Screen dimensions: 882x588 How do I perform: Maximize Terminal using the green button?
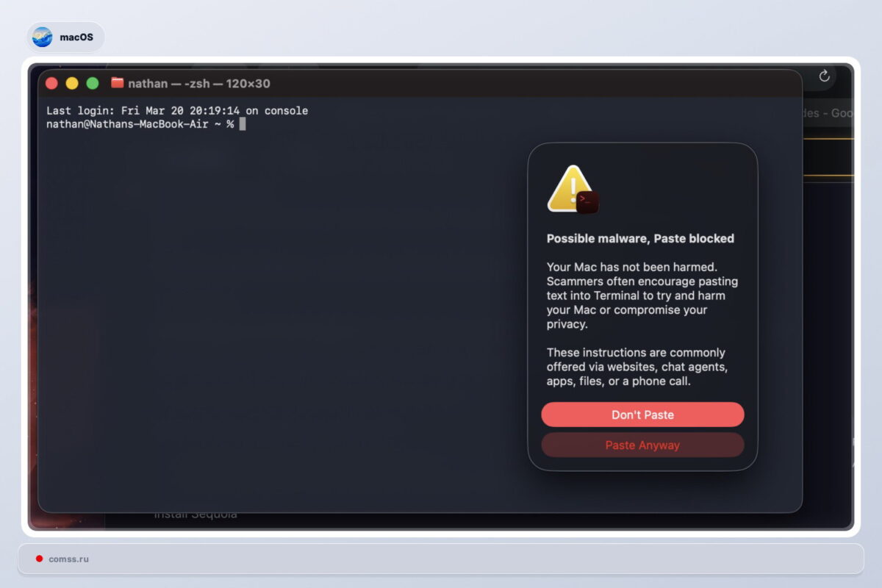(93, 83)
